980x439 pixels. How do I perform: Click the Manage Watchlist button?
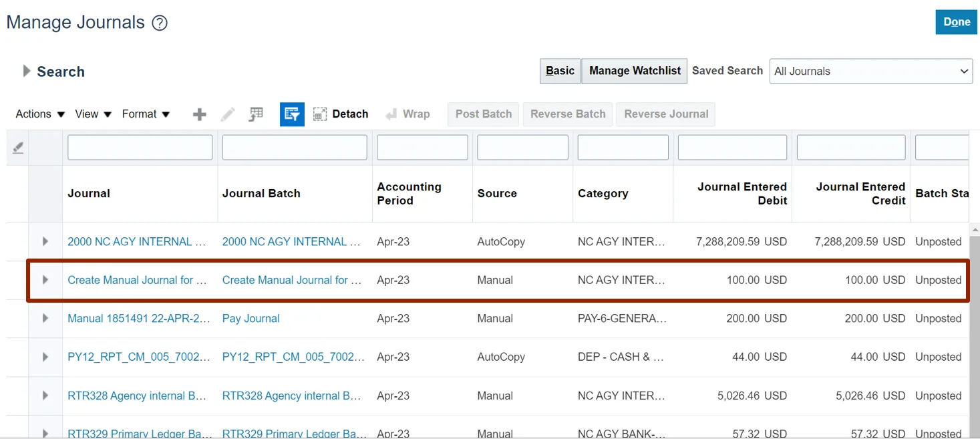pyautogui.click(x=634, y=71)
